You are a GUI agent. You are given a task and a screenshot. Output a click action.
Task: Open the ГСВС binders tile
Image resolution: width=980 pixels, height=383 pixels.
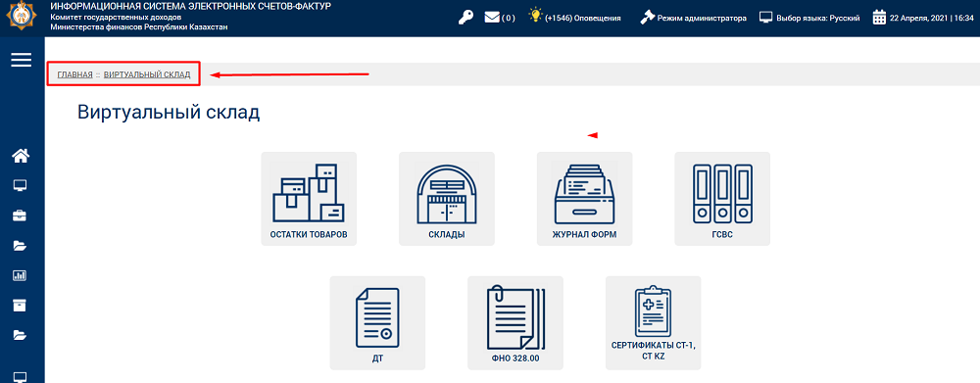point(722,199)
